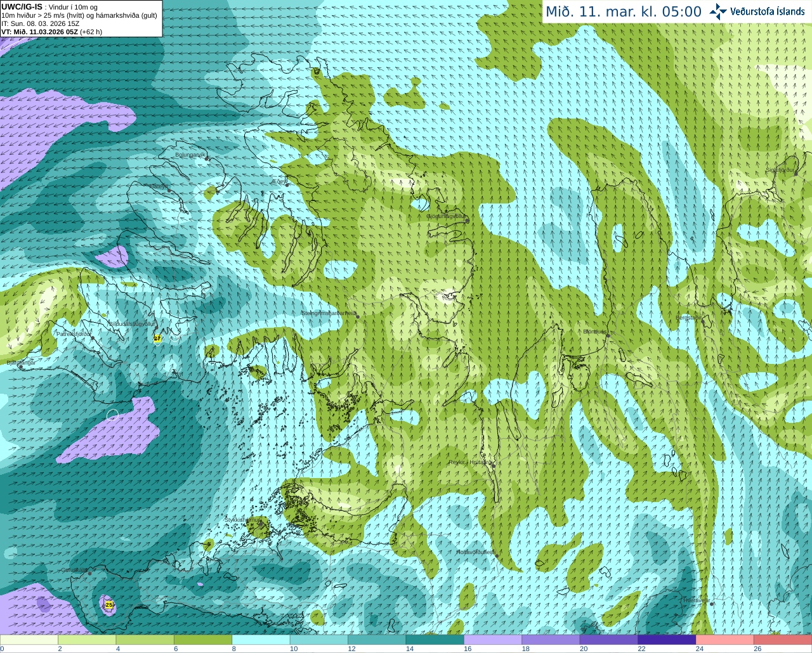Click the salmon above-26 m/s legend swatch
The image size is (812, 653).
coord(783,640)
